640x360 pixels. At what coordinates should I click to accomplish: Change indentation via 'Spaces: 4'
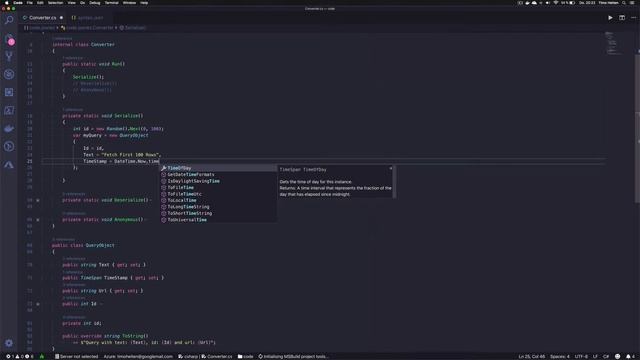[x=560, y=356]
